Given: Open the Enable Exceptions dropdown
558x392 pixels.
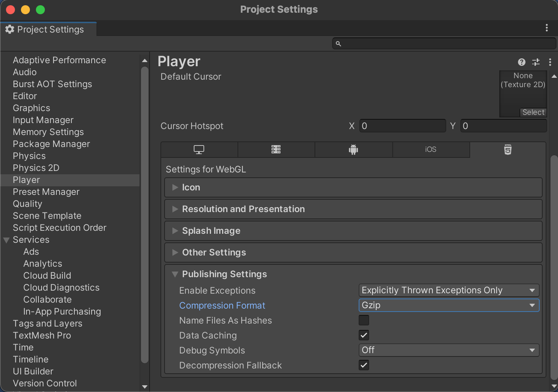Looking at the screenshot, I should pos(449,290).
